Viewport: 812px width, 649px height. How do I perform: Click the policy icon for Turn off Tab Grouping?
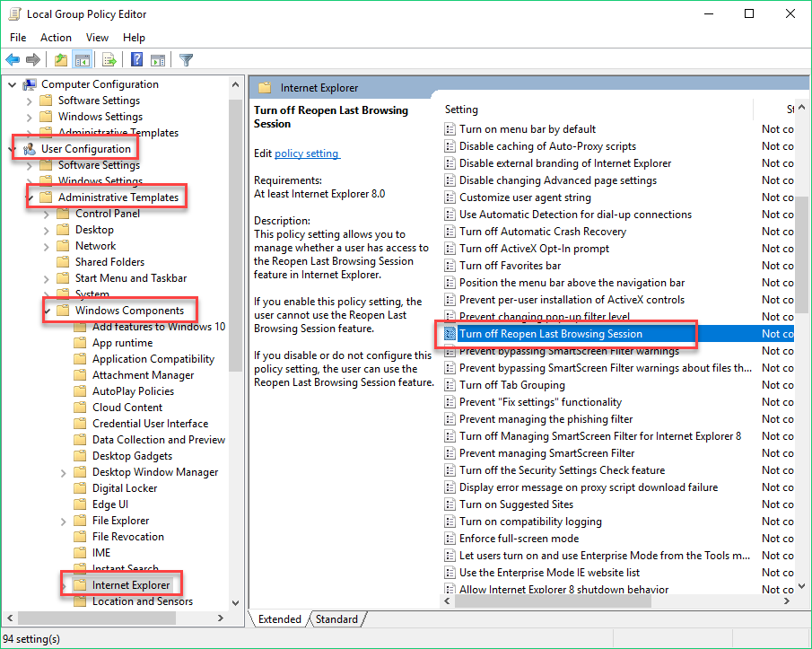450,385
